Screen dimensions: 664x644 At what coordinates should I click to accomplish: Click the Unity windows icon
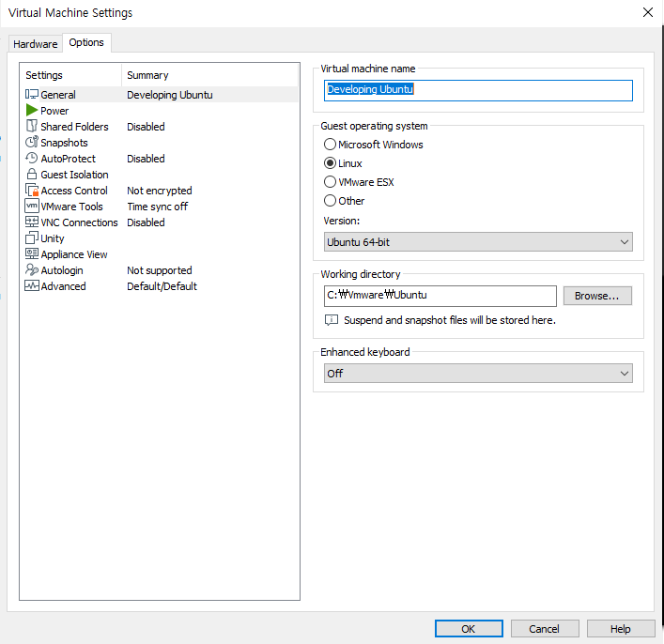coord(32,238)
